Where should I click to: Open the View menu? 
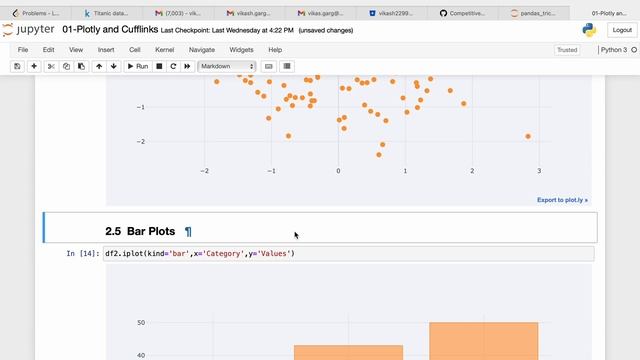(76, 50)
